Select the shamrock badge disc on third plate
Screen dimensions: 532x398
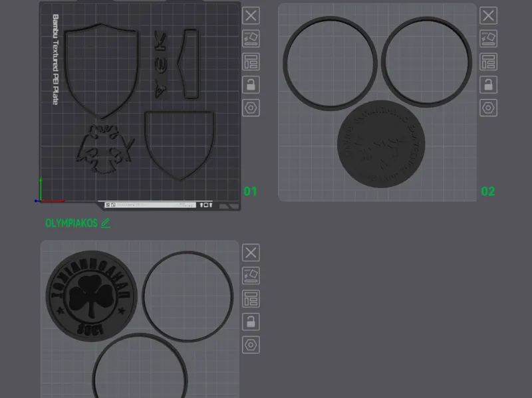(91, 296)
